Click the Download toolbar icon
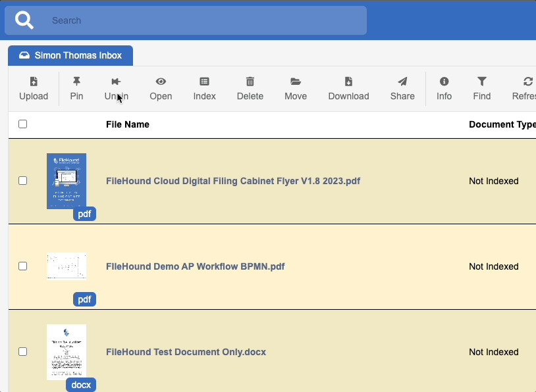 click(348, 82)
